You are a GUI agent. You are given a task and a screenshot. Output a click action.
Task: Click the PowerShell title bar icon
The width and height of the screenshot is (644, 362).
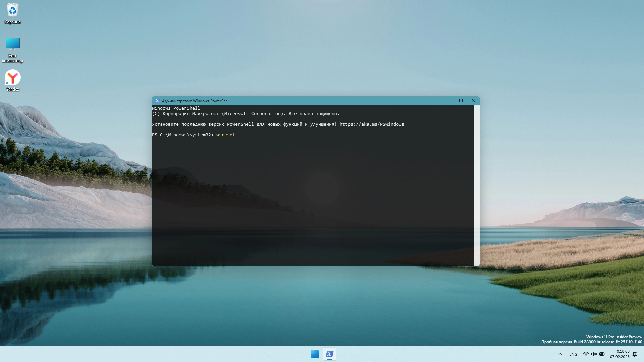(157, 101)
